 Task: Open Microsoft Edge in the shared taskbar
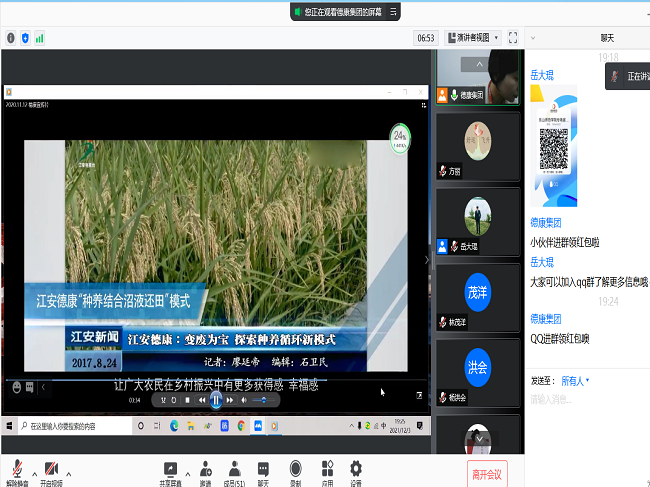pyautogui.click(x=174, y=426)
